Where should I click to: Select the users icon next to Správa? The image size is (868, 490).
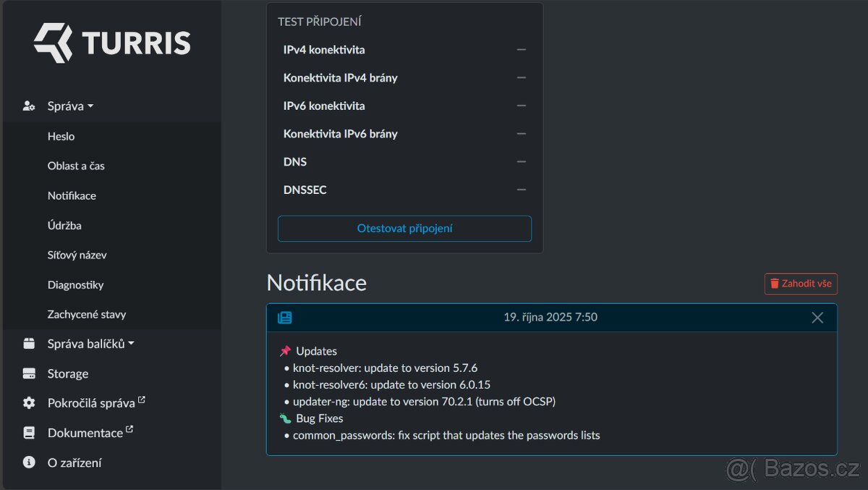tap(27, 105)
